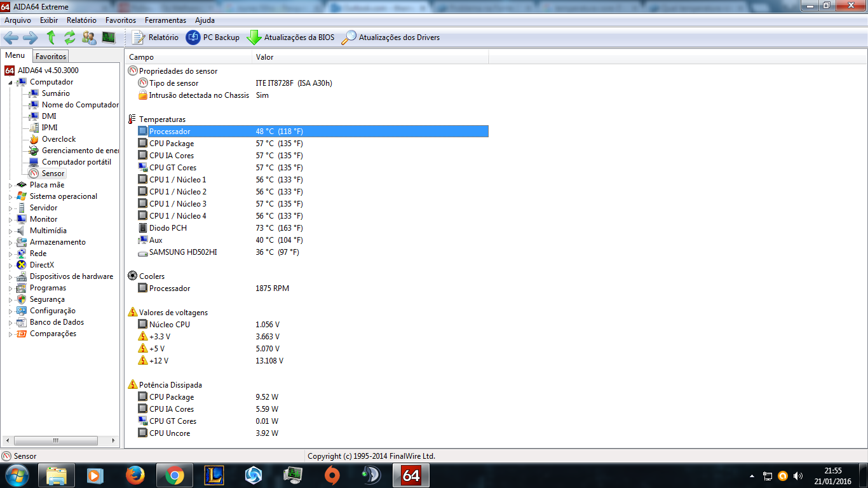Click the AIDA64 taskbar icon

pyautogui.click(x=411, y=475)
